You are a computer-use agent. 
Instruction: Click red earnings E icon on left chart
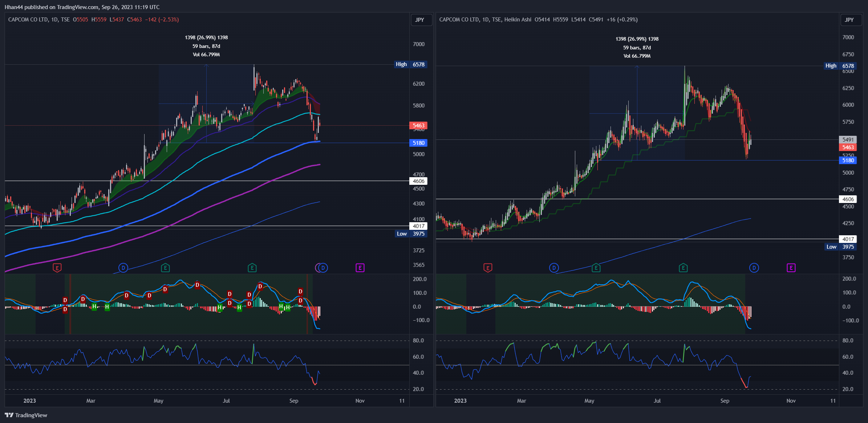[x=57, y=268]
